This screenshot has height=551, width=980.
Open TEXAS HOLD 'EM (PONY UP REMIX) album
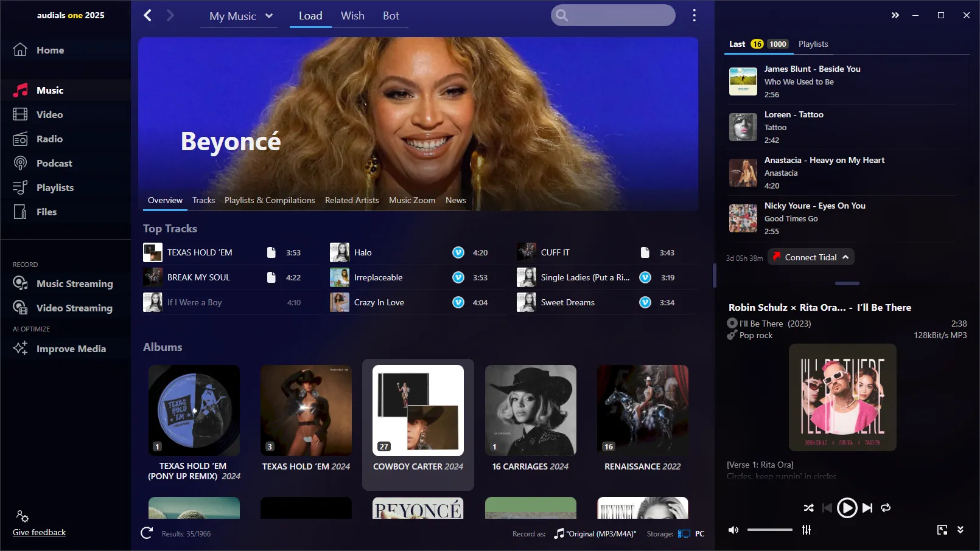click(x=194, y=424)
